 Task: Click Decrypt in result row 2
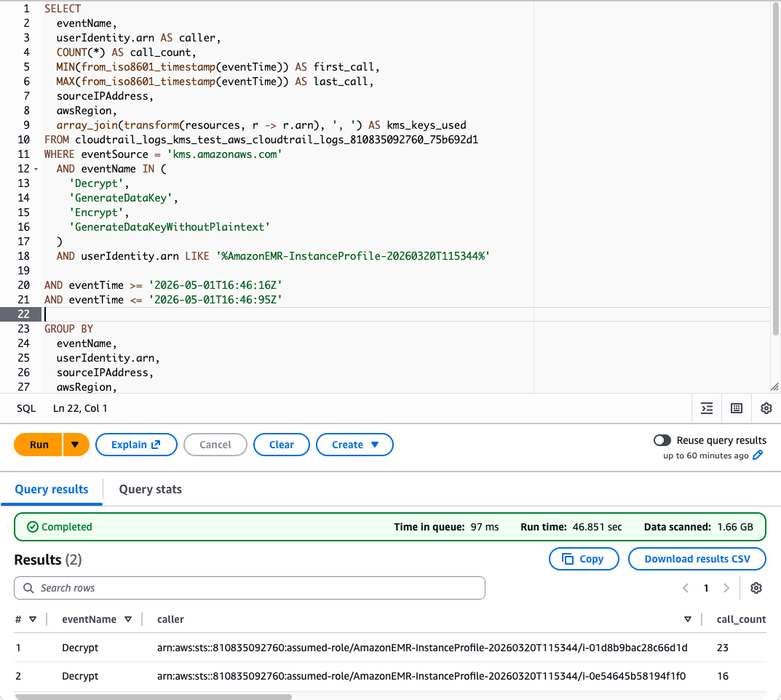coord(80,676)
